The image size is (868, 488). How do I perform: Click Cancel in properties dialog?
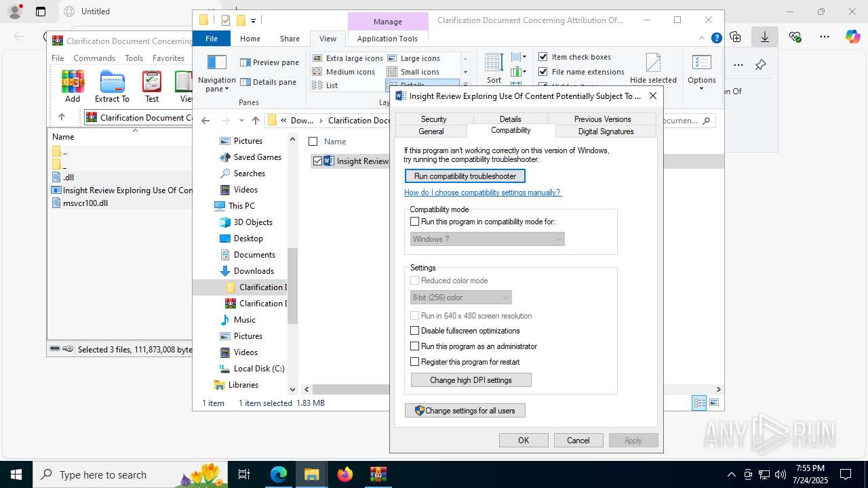tap(578, 441)
